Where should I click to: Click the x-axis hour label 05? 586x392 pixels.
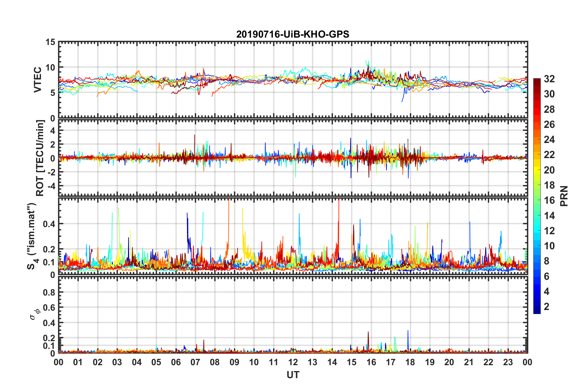click(x=156, y=362)
